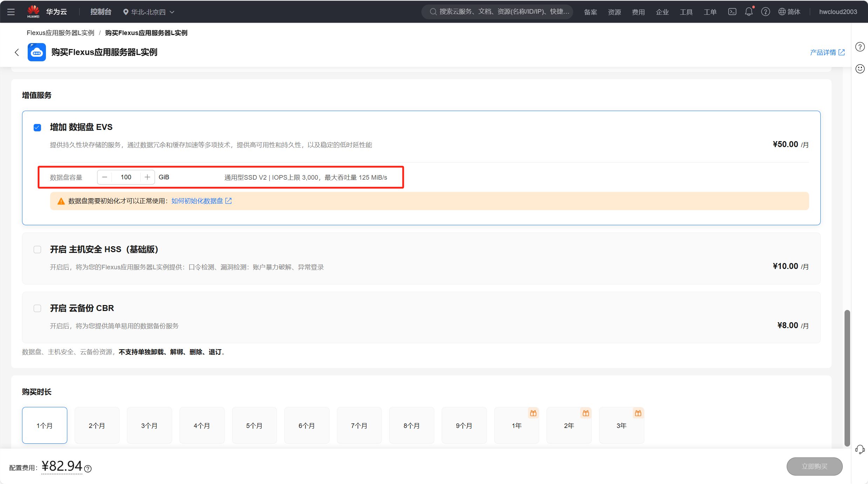This screenshot has width=868, height=484.
Task: Click the search cloud services field
Action: [498, 12]
